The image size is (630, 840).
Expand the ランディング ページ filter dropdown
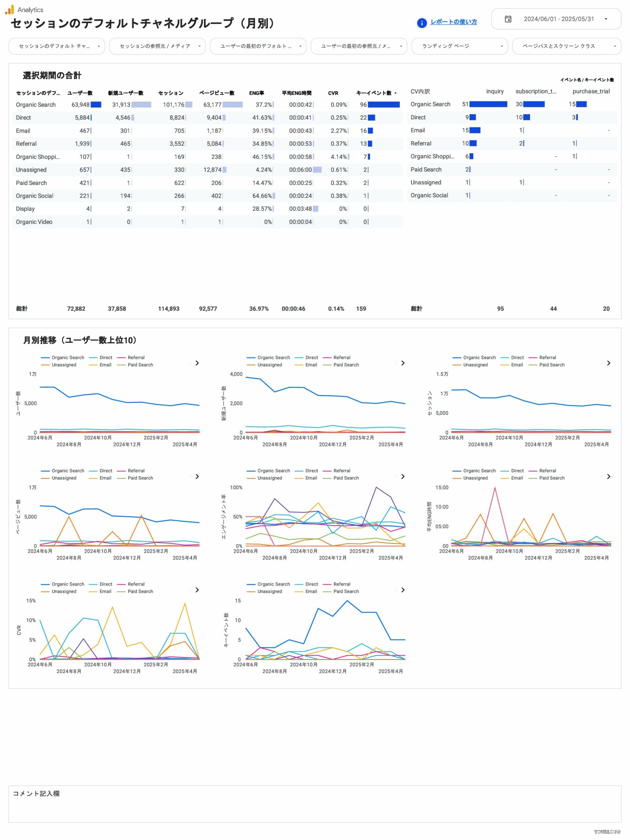(459, 46)
